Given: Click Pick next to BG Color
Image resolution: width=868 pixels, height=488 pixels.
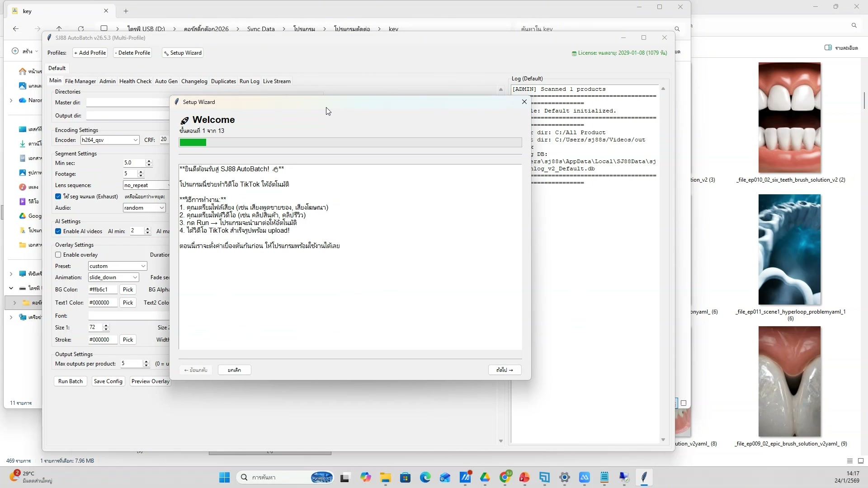Looking at the screenshot, I should click(128, 290).
